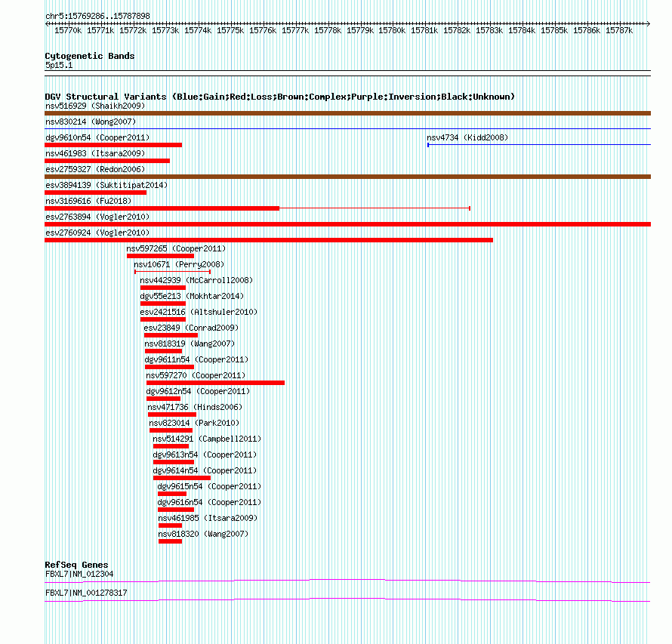
Task: Click the red nsv442939 loss bar
Action: [163, 288]
